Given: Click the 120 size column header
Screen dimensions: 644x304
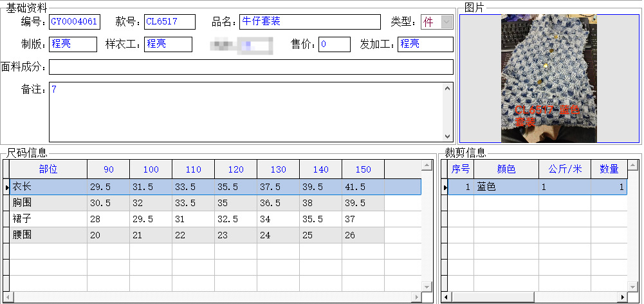Looking at the screenshot, I should tap(235, 169).
